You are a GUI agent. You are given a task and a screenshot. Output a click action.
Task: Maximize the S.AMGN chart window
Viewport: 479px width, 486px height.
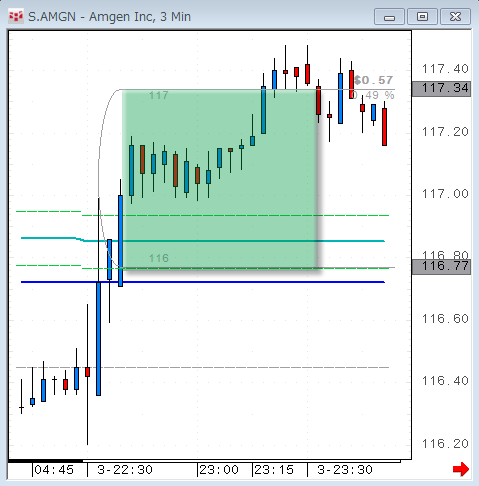click(422, 17)
